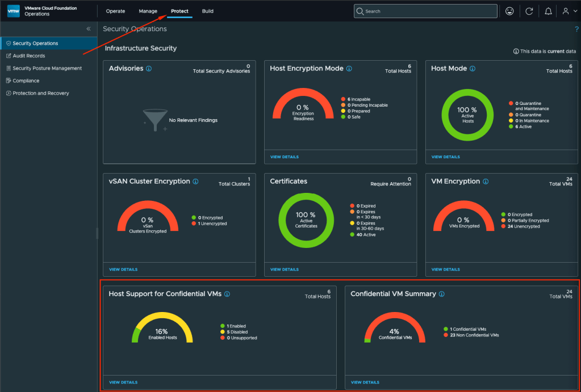
Task: Collapse the sidebar with double-chevron icon
Action: 89,29
